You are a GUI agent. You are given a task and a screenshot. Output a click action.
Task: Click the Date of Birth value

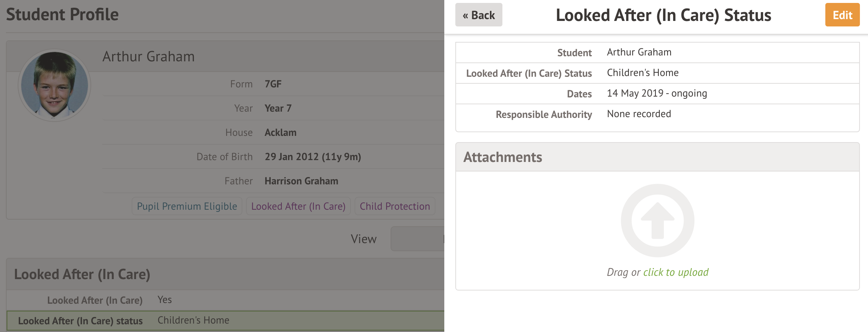[313, 157]
